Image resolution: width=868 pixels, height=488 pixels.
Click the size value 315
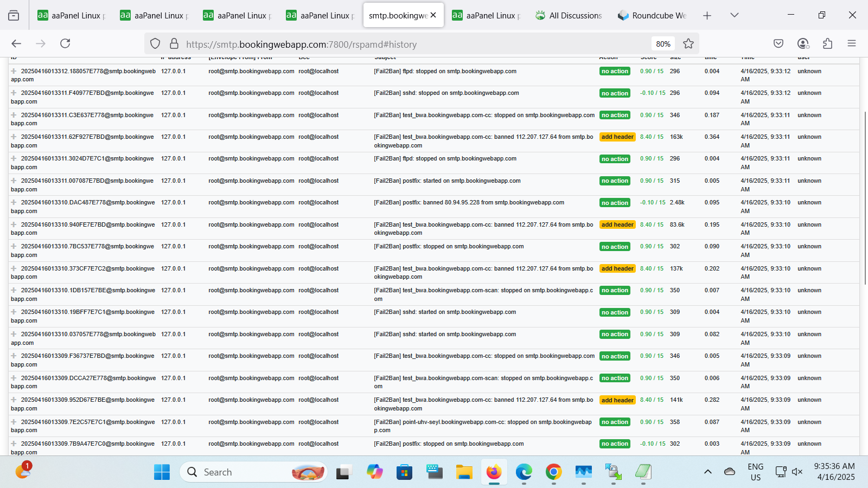point(675,181)
